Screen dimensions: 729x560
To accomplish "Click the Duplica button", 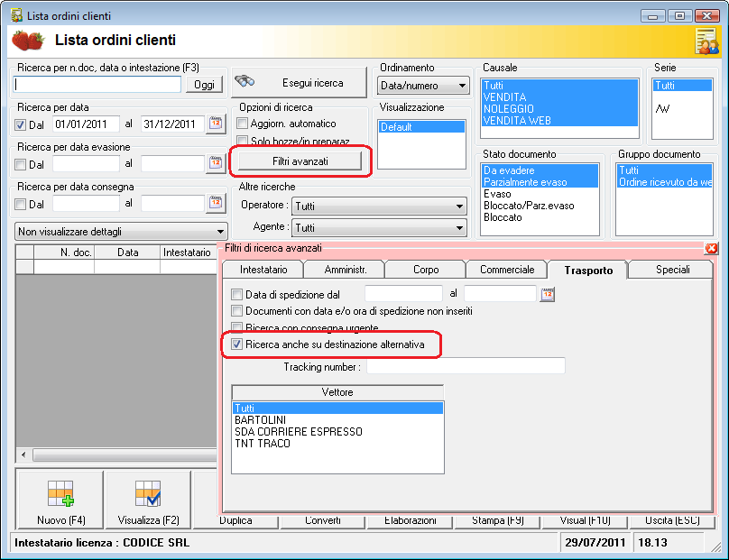I will coord(235,521).
